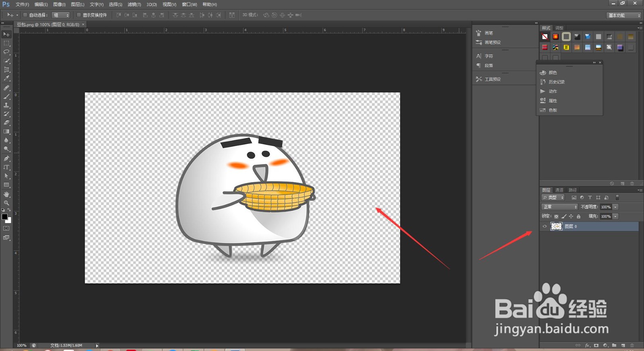Open the 不透明度 opacity slider arrow
644x351 pixels.
pyautogui.click(x=615, y=207)
